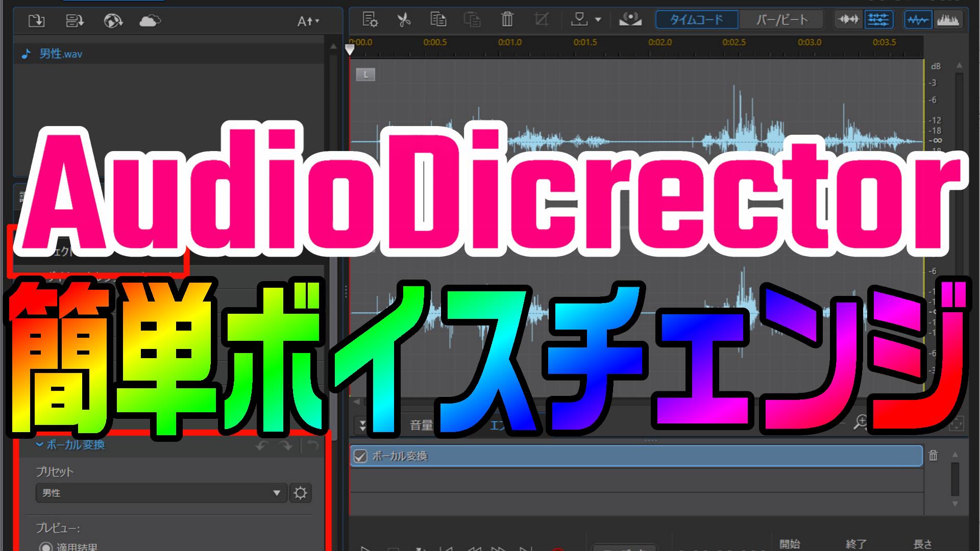
Task: Click the reset arrow in ボーカル変換 panel
Action: point(313,446)
